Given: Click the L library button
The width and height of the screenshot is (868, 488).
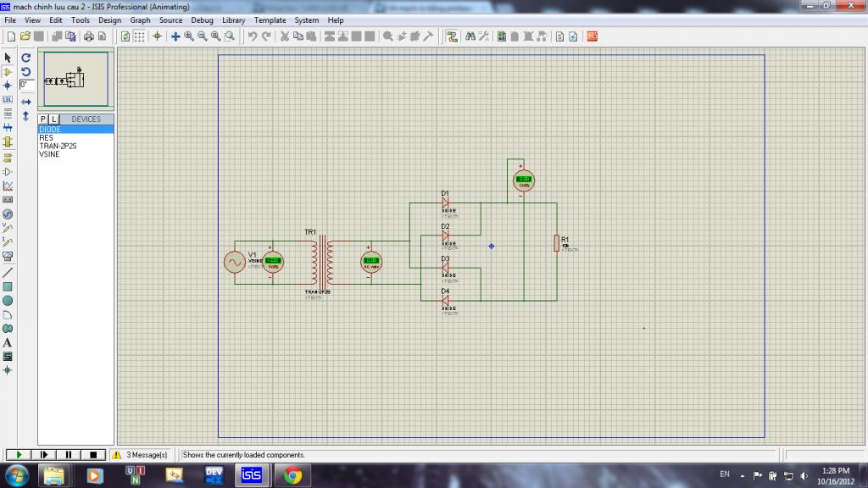Looking at the screenshot, I should pyautogui.click(x=53, y=119).
